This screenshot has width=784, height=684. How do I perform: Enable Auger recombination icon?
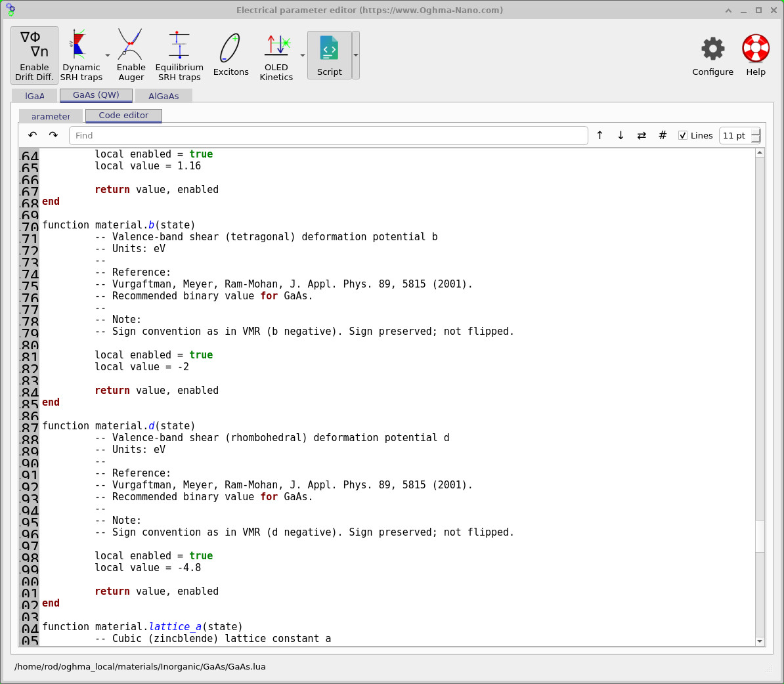click(131, 55)
